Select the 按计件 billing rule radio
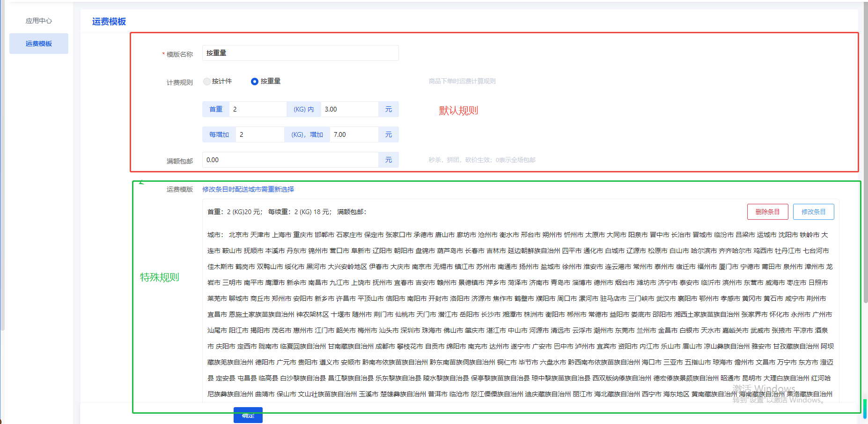 coord(207,82)
